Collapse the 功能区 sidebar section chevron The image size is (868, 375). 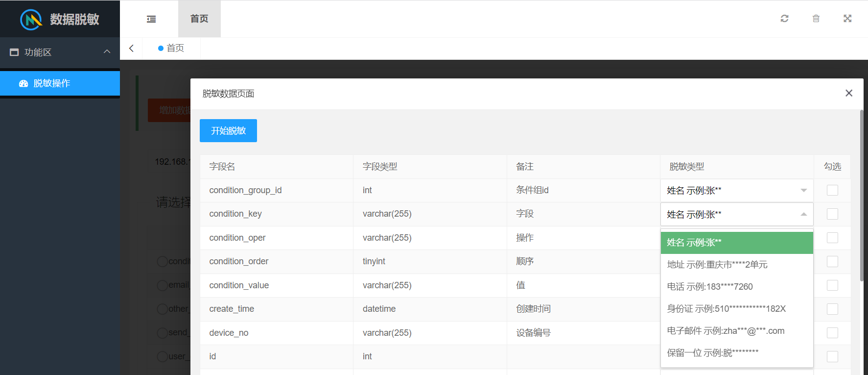tap(107, 51)
